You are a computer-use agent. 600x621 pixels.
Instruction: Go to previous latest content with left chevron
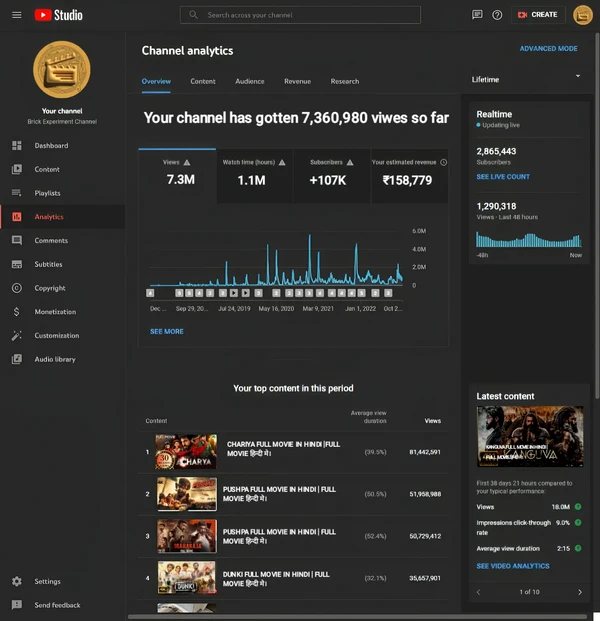pos(478,592)
